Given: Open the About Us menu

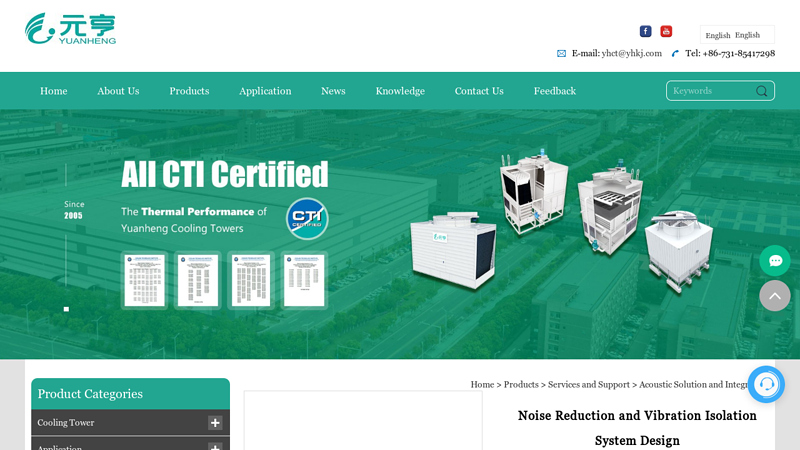Looking at the screenshot, I should point(118,91).
